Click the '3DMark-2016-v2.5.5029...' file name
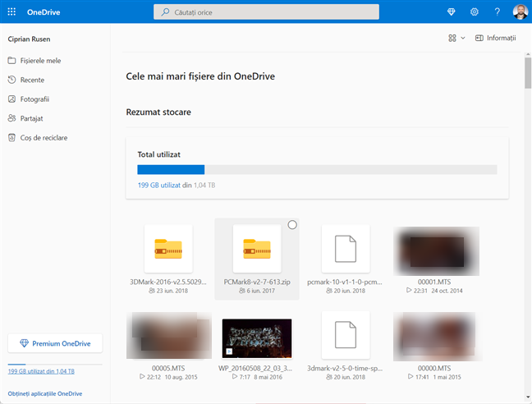Image resolution: width=532 pixels, height=404 pixels. point(168,282)
